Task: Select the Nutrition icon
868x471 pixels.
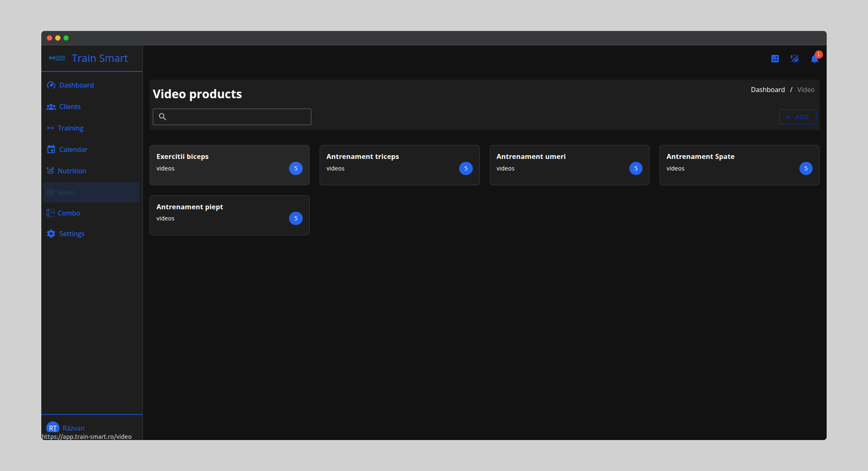Action: 50,171
